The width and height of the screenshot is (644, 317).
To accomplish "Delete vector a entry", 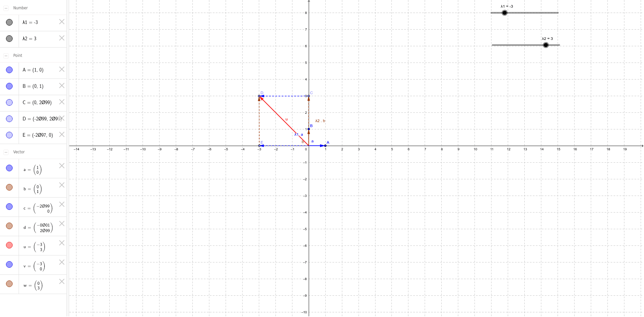I will tap(62, 166).
